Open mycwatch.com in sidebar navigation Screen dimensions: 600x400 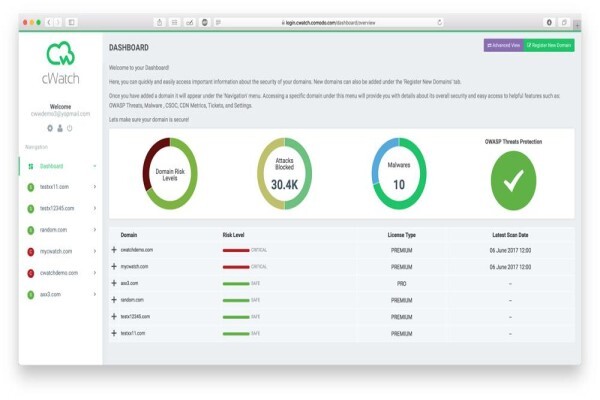[56, 251]
